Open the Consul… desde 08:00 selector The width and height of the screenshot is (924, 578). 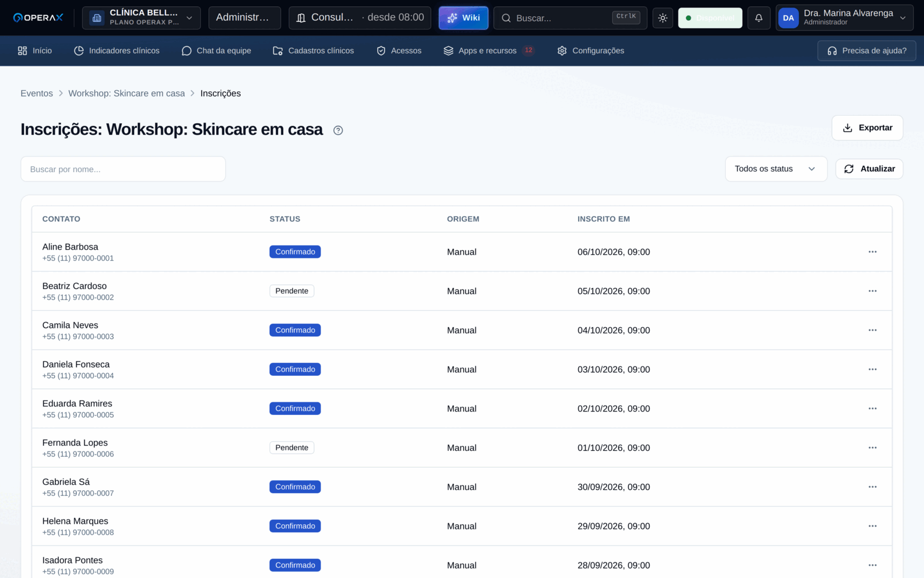click(x=360, y=18)
